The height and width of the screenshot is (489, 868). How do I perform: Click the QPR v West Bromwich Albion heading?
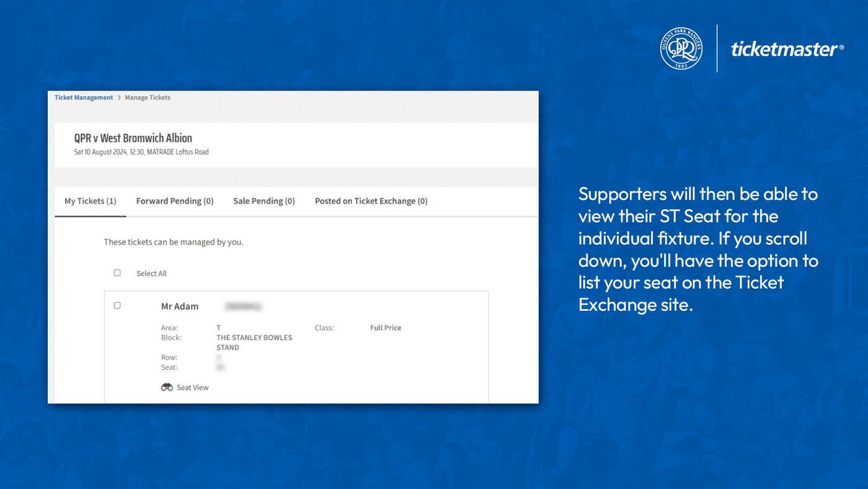coord(134,138)
